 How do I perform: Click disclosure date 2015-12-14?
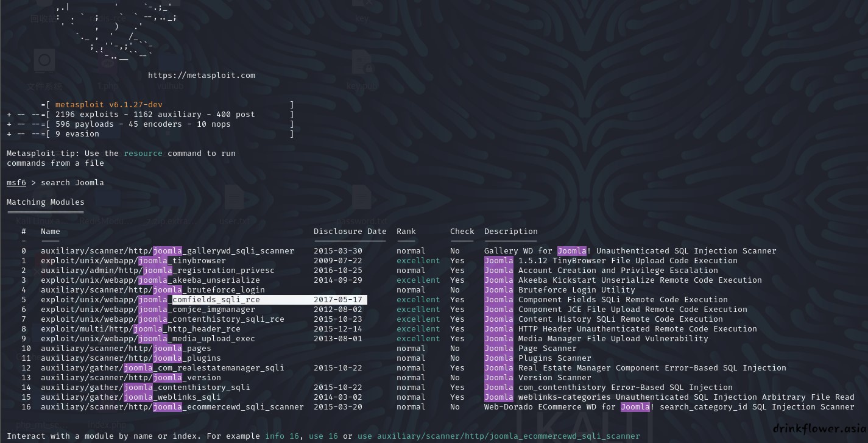click(x=338, y=329)
